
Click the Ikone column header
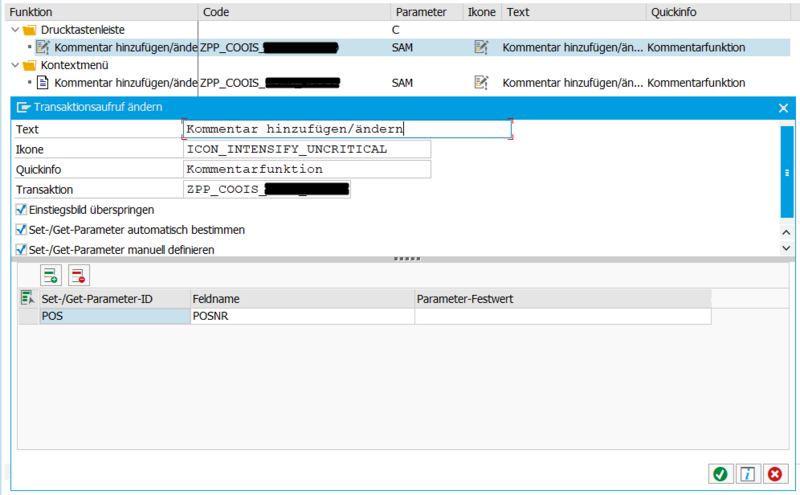coord(482,12)
